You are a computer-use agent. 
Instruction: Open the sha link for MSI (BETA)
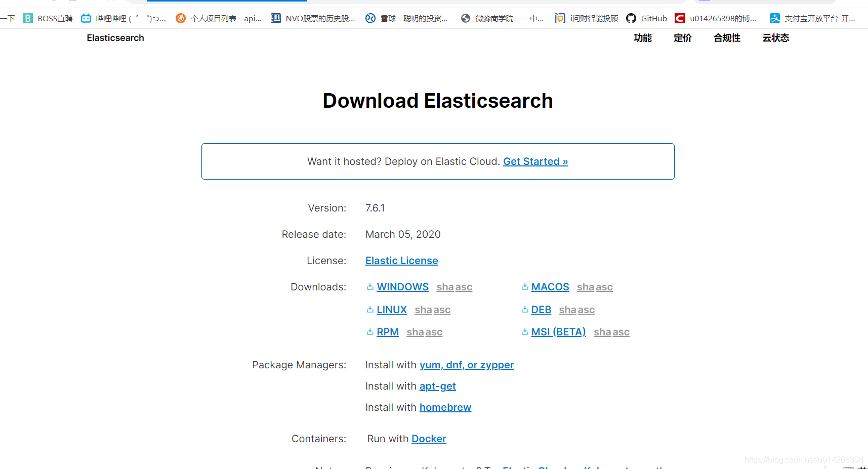pos(602,332)
